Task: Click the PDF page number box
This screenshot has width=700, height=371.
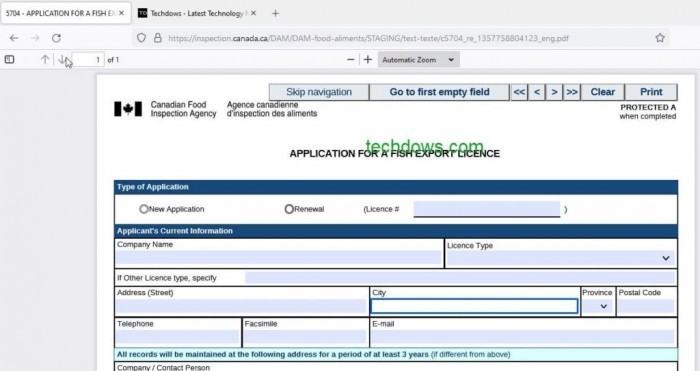Action: [88, 59]
